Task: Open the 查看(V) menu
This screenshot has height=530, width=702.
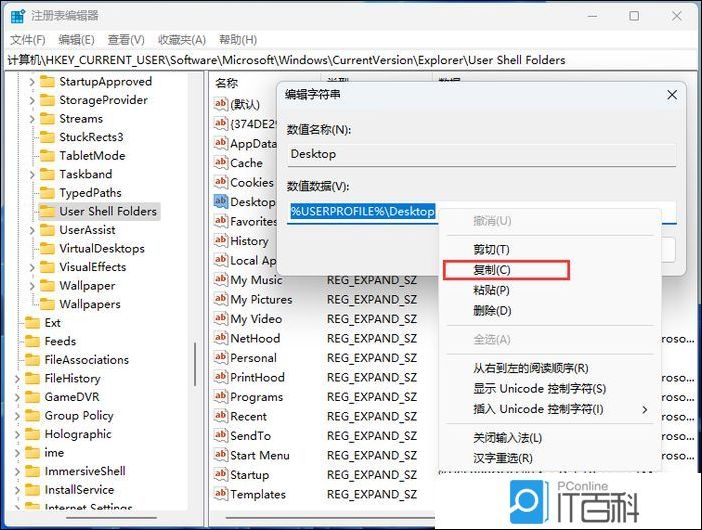Action: coord(126,40)
